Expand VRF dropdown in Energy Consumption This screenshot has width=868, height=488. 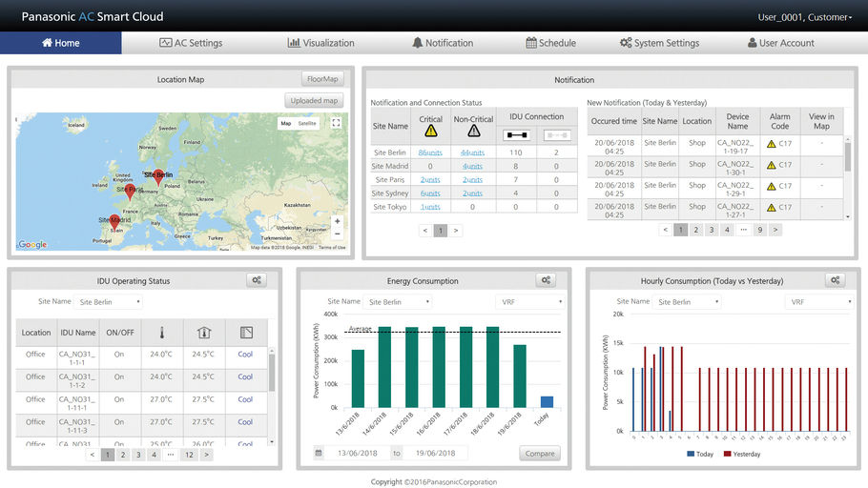(x=527, y=302)
